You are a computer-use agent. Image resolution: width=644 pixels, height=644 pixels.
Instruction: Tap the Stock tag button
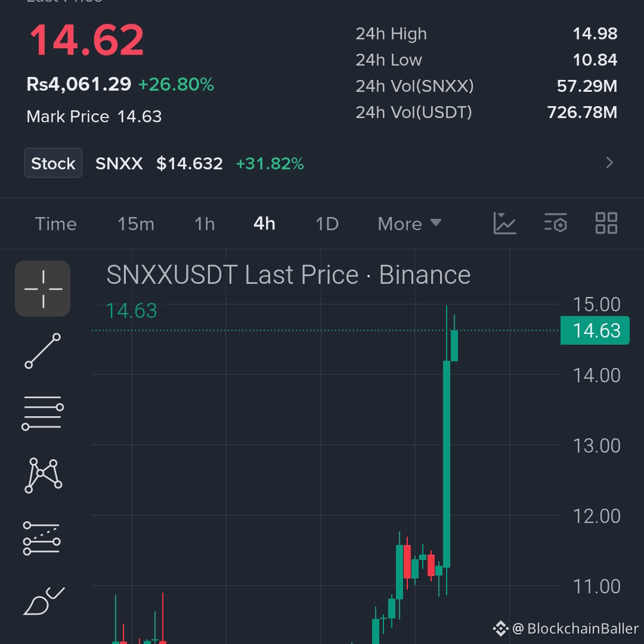54,163
